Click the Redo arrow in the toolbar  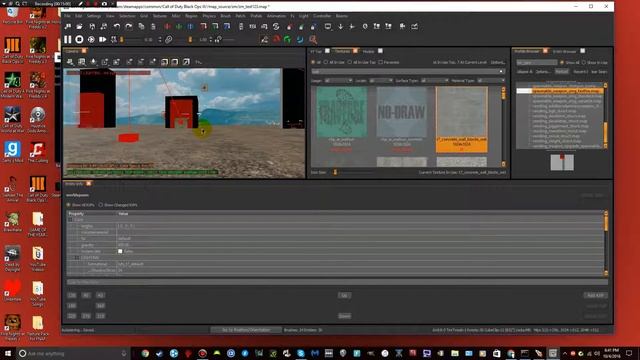(x=129, y=27)
